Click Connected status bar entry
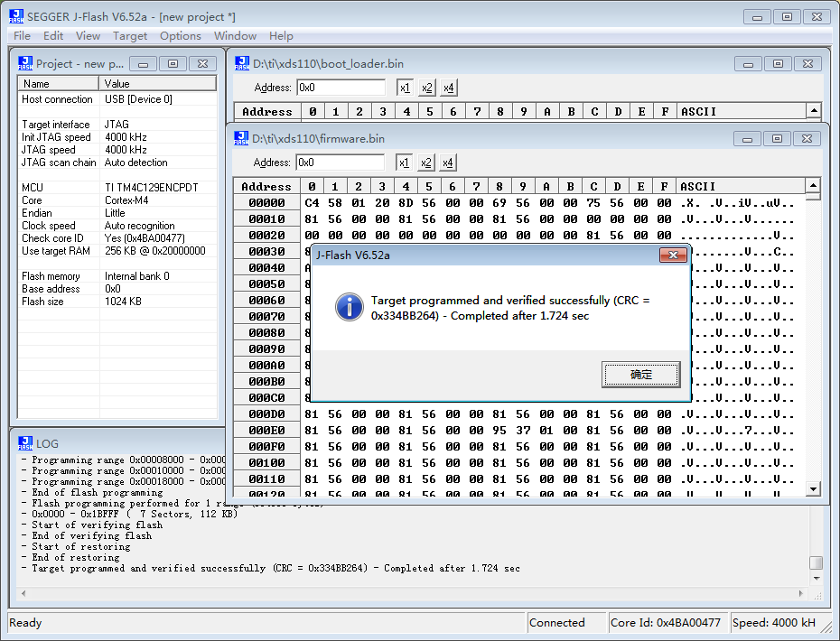 coord(567,623)
